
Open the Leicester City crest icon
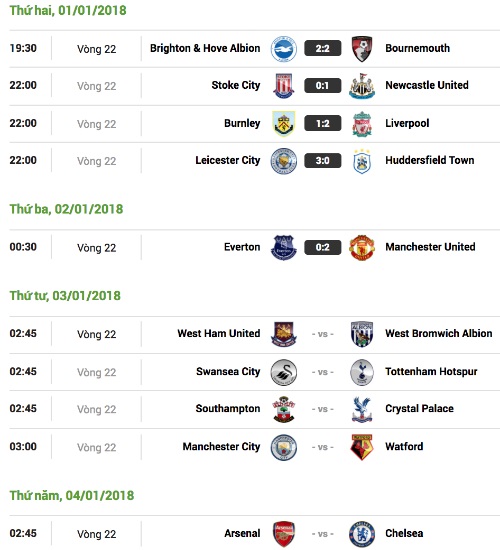tap(284, 161)
